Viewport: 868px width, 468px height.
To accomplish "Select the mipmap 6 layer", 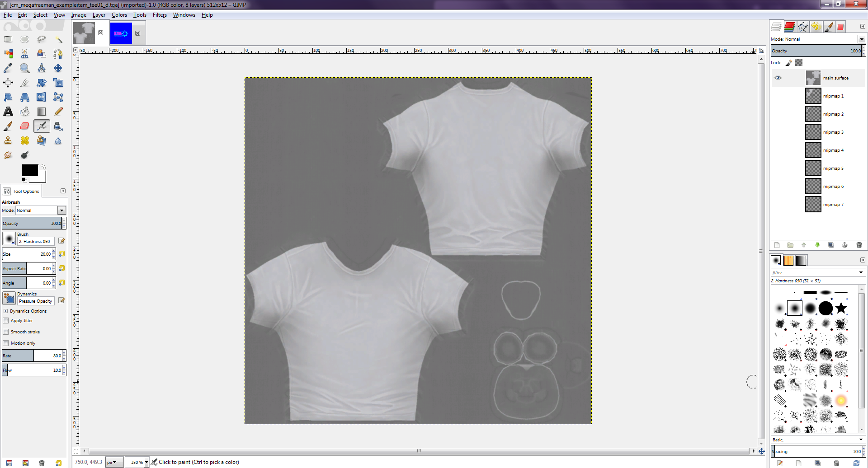I will [x=818, y=186].
